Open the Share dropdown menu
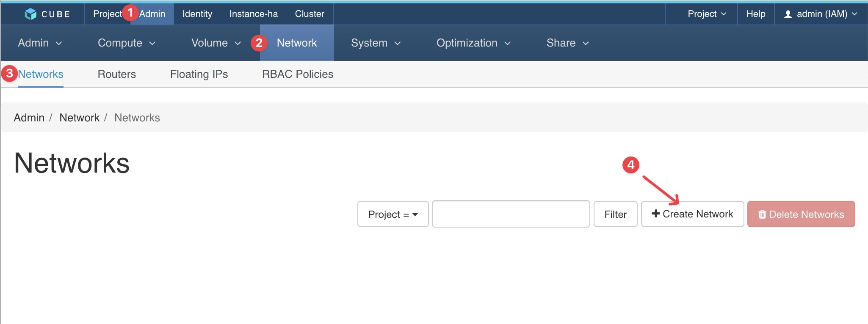This screenshot has height=324, width=868. 567,43
